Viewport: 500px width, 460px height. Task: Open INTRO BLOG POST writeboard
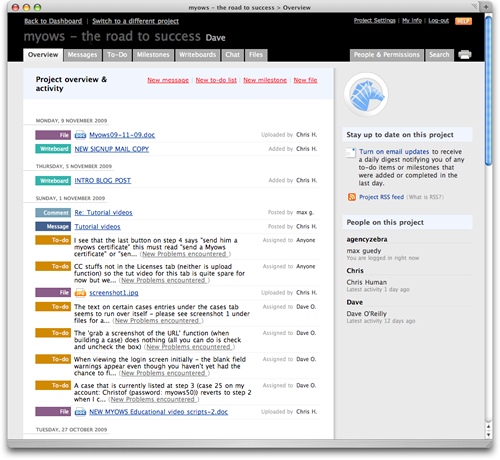(x=103, y=181)
